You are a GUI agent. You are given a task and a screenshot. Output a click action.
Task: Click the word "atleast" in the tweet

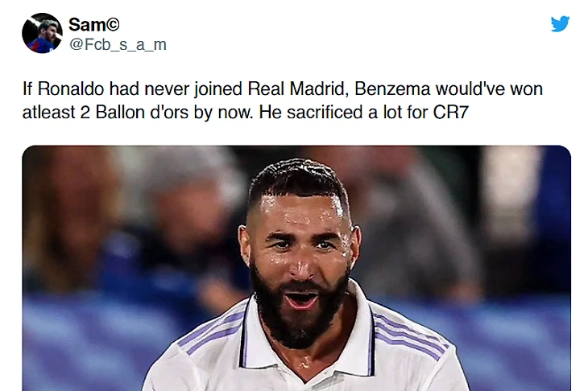point(49,111)
